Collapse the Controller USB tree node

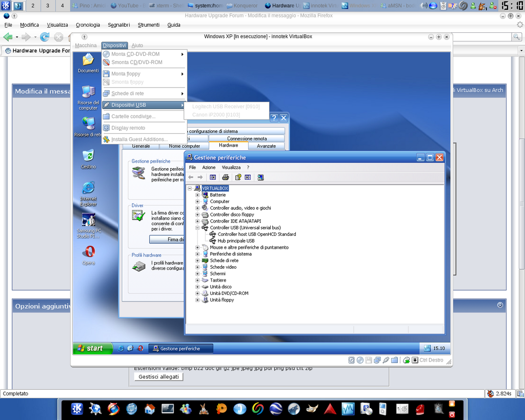click(x=197, y=228)
